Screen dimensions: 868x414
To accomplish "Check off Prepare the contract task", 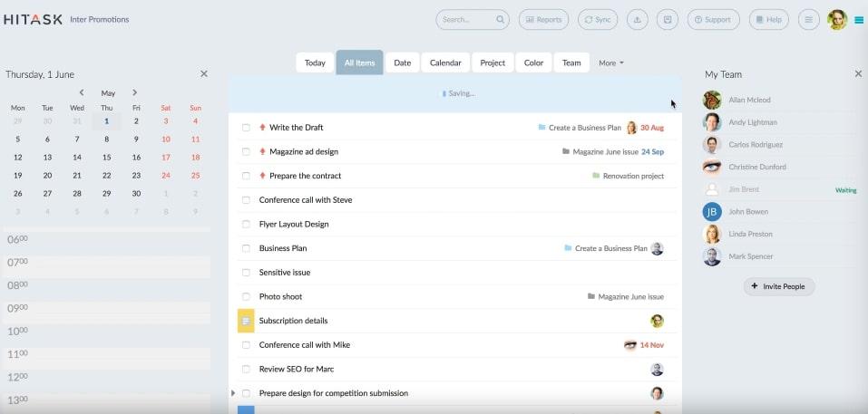I will coord(246,176).
